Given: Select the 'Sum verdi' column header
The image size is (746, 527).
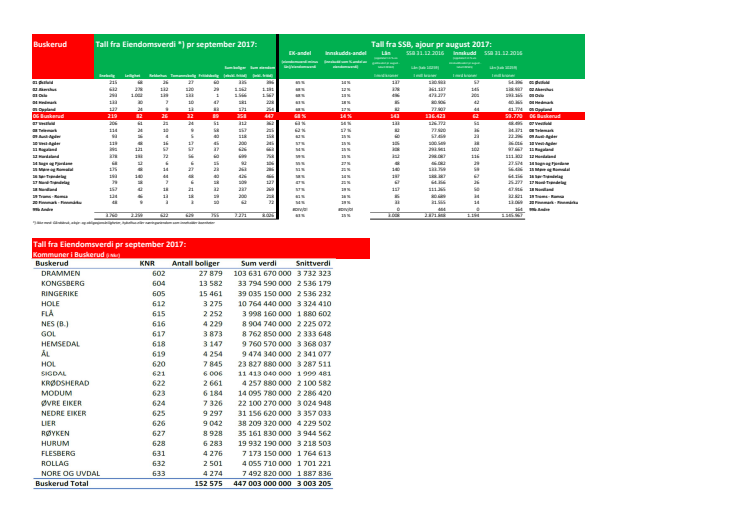Looking at the screenshot, I should point(259,264).
